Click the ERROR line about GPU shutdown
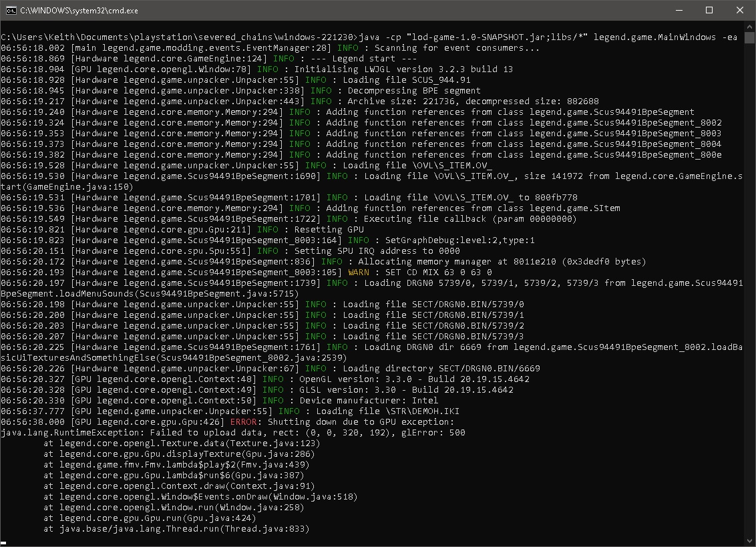Image resolution: width=756 pixels, height=547 pixels. click(200, 421)
